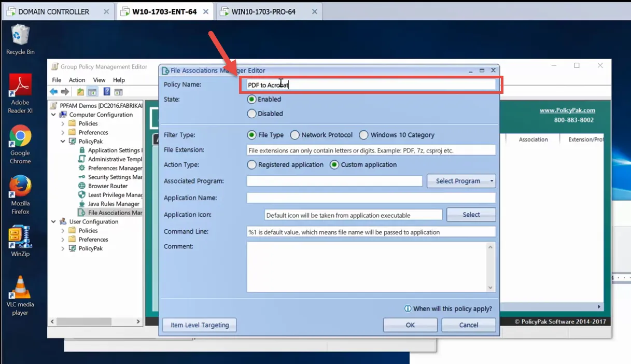Expand Preferences under Computer Configuration
Image resolution: width=631 pixels, height=364 pixels.
tap(63, 132)
